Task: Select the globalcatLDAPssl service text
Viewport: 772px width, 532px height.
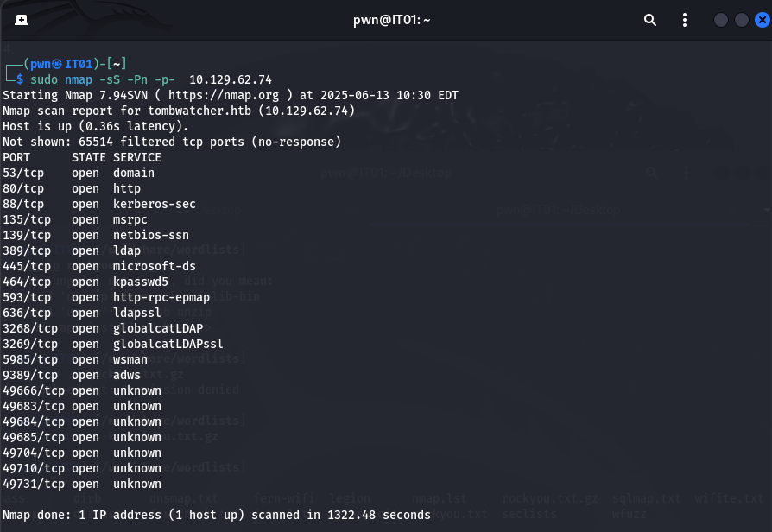Action: 168,344
